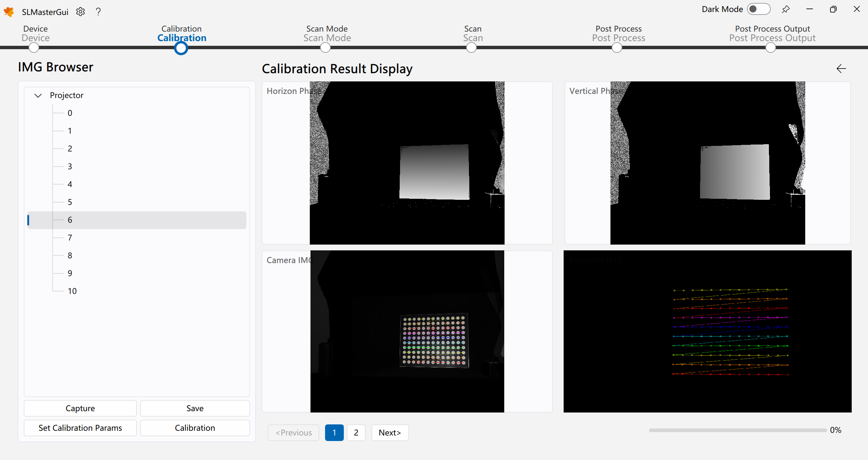Viewport: 868px width, 460px height.
Task: Click the Next> pagination button
Action: click(x=390, y=433)
